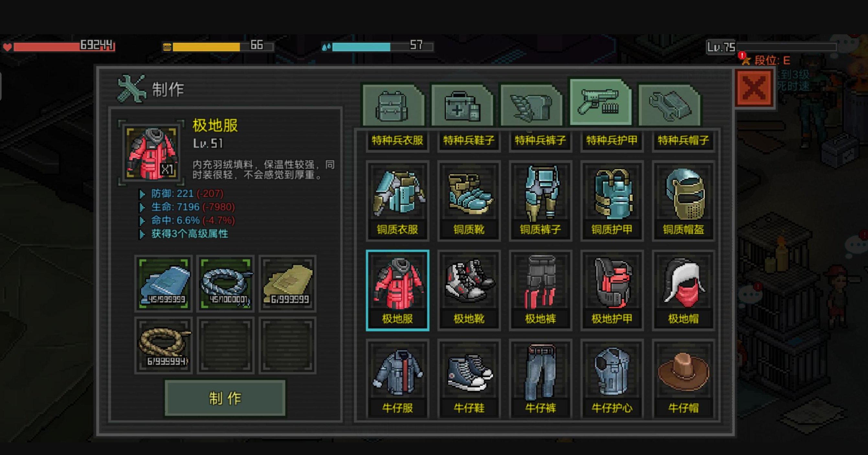Choose the 极地帽 polar hat item

[683, 290]
